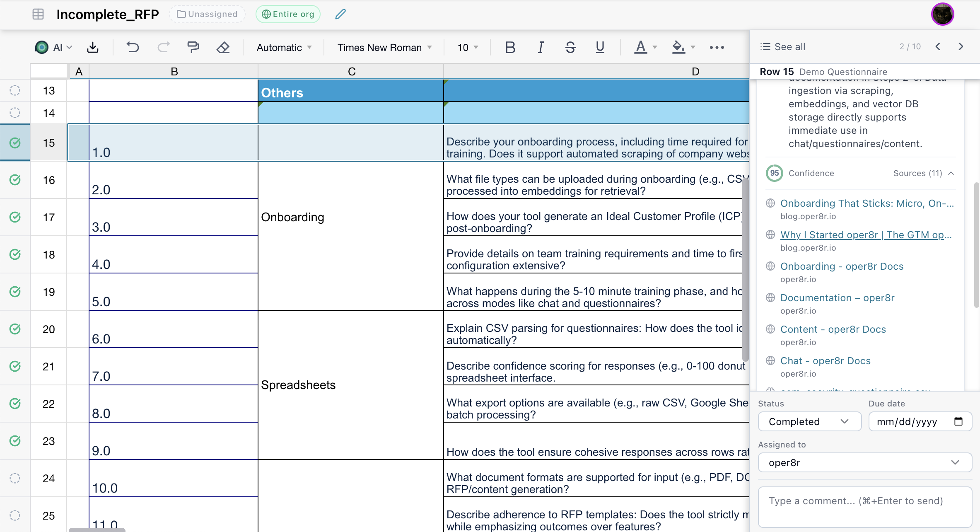The width and height of the screenshot is (980, 532).
Task: Toggle the completed checkmark on row 16
Action: click(15, 180)
